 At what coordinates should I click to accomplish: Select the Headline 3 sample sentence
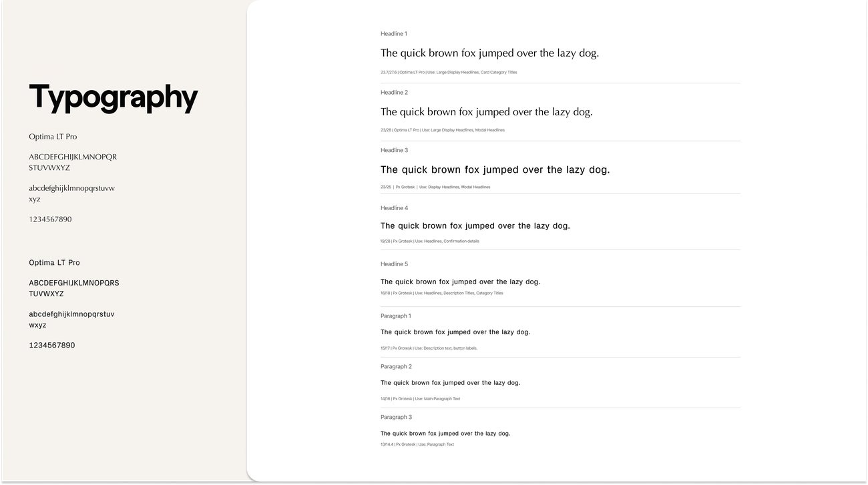pos(495,170)
